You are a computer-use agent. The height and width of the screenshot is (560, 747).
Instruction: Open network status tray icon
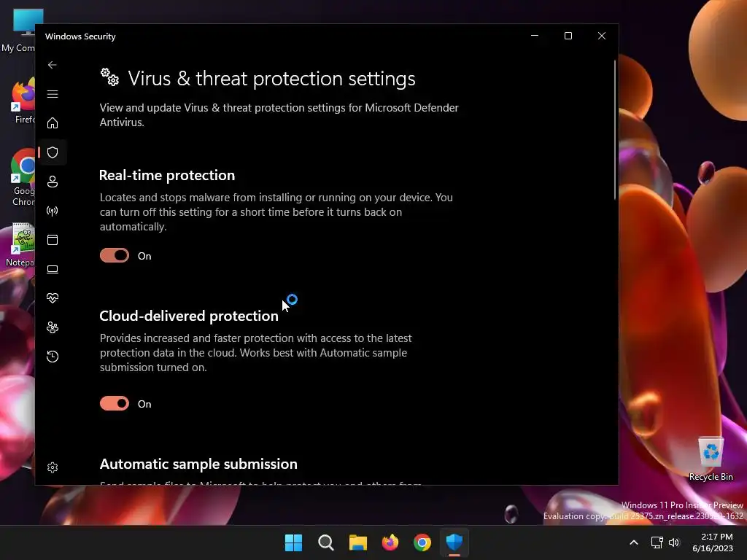tap(657, 542)
